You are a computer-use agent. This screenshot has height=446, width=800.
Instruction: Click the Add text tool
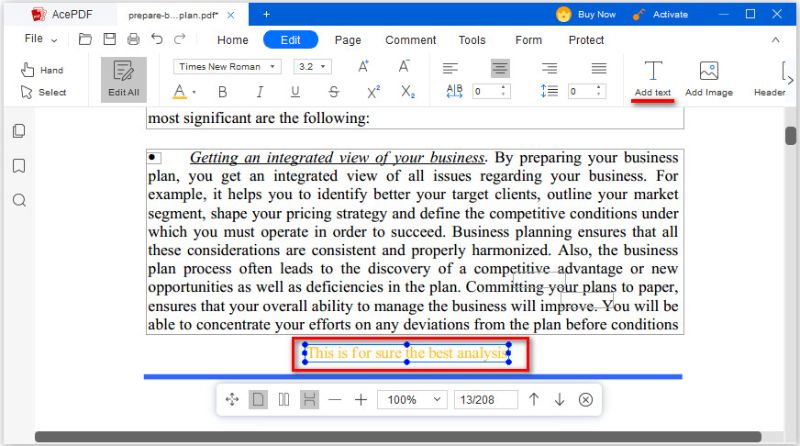click(x=653, y=78)
